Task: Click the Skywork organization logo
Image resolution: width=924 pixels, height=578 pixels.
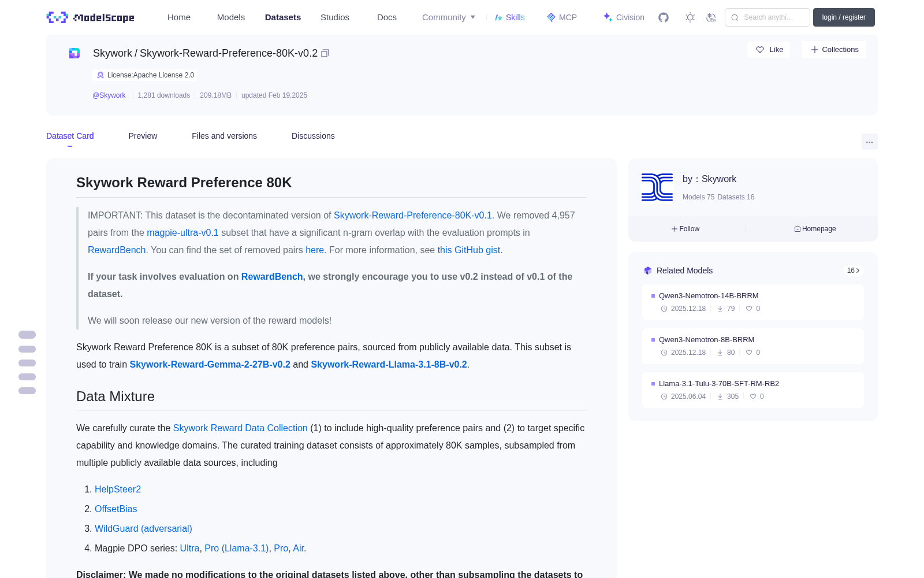Action: pyautogui.click(x=657, y=187)
